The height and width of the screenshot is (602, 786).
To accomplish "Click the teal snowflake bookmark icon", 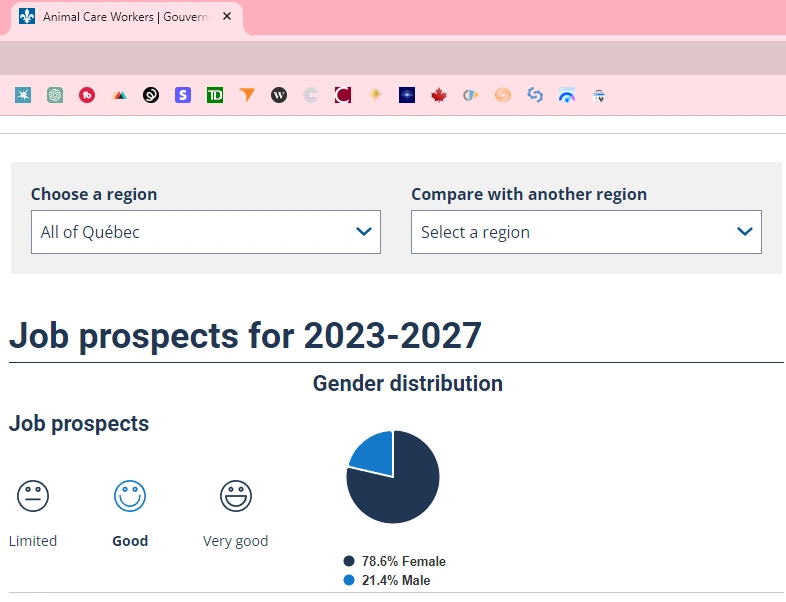I will tap(23, 95).
